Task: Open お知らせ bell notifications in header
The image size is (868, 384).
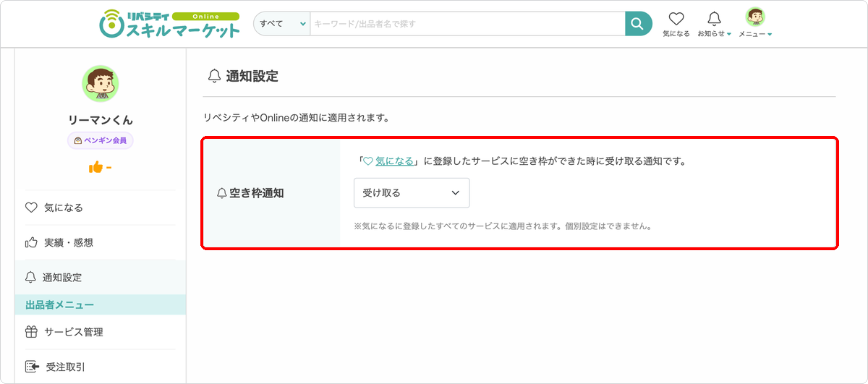Action: coord(714,25)
